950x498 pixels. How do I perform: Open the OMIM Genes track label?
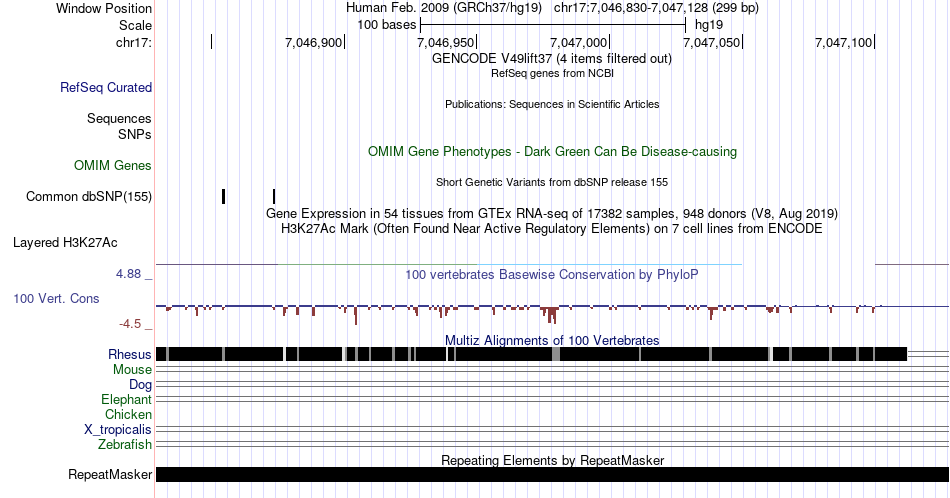(113, 165)
